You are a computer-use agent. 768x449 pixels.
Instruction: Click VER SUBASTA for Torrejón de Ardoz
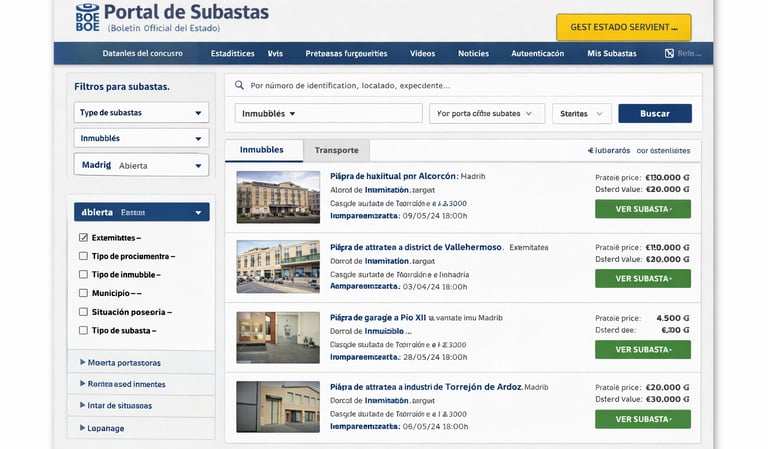(x=643, y=419)
